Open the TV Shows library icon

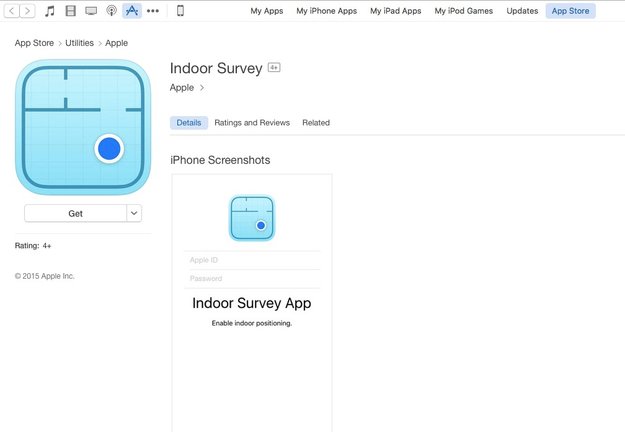click(x=91, y=11)
